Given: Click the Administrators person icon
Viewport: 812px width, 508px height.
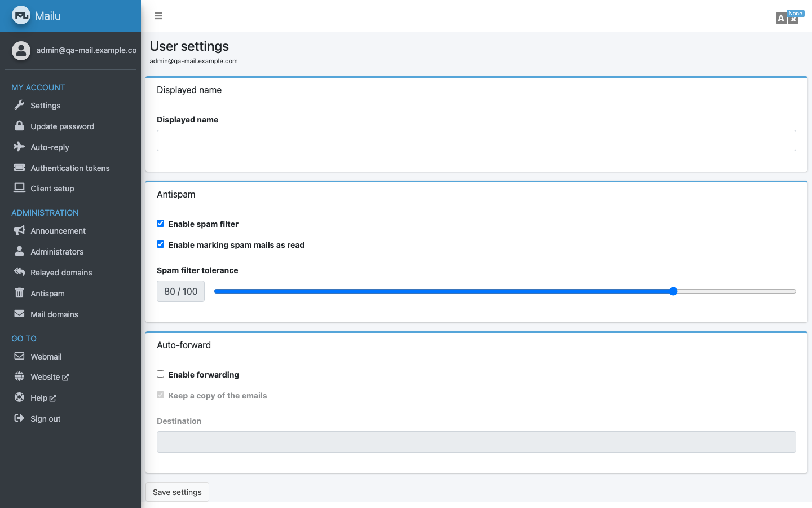Looking at the screenshot, I should [x=19, y=251].
